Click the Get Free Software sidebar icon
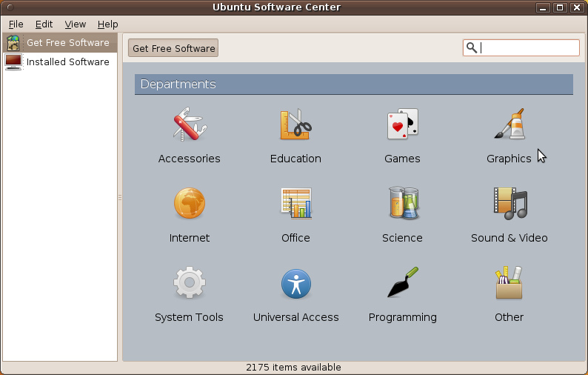Viewport: 588px width, 375px height. tap(13, 43)
